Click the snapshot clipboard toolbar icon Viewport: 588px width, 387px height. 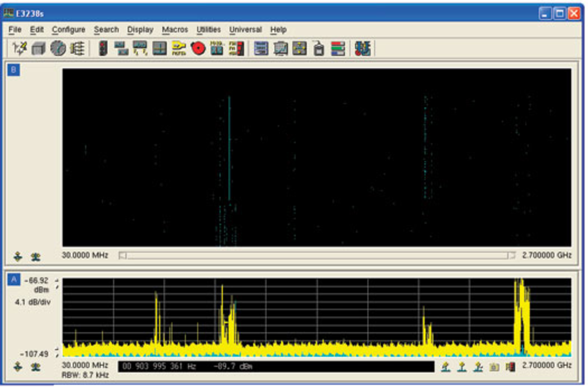(x=318, y=48)
